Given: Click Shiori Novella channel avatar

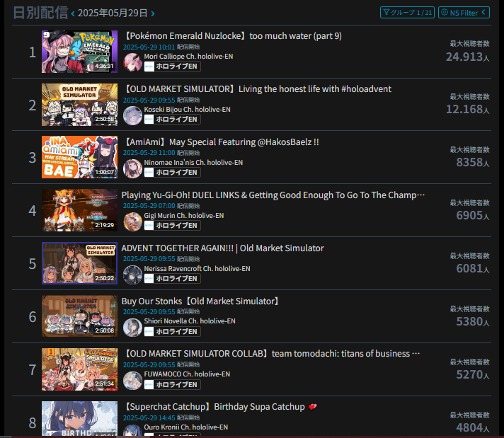Looking at the screenshot, I should click(132, 327).
